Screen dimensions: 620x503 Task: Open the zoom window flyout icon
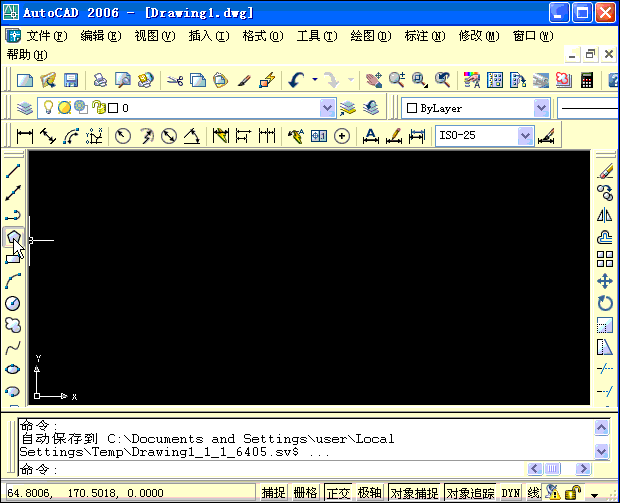420,80
